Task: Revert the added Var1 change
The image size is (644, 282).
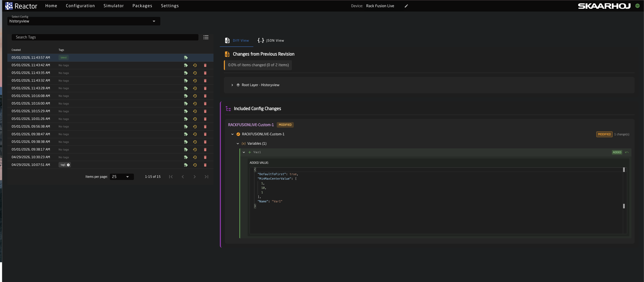Action: [627, 152]
